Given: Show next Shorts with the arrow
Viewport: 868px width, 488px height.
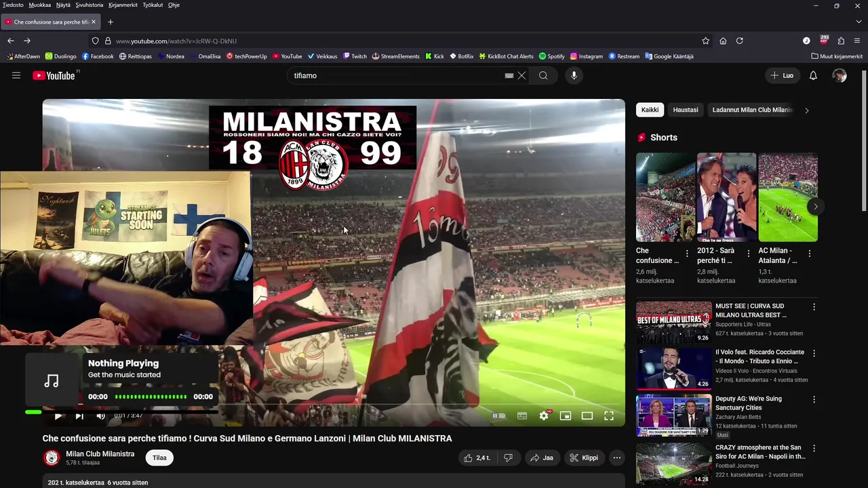Looking at the screenshot, I should point(815,206).
